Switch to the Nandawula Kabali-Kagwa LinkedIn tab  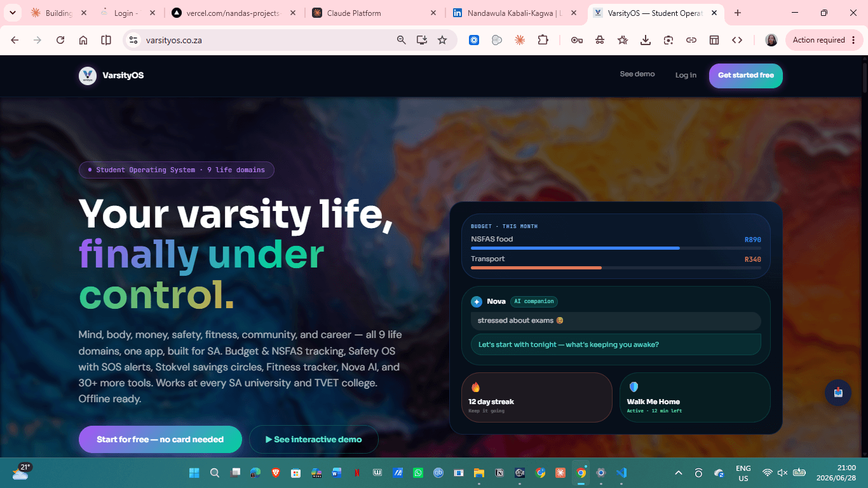(x=515, y=13)
